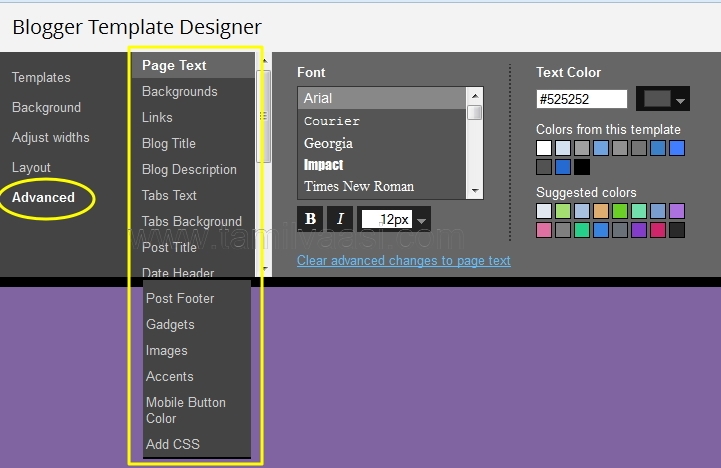Choose Georgia in the font list
The height and width of the screenshot is (468, 721).
(382, 143)
